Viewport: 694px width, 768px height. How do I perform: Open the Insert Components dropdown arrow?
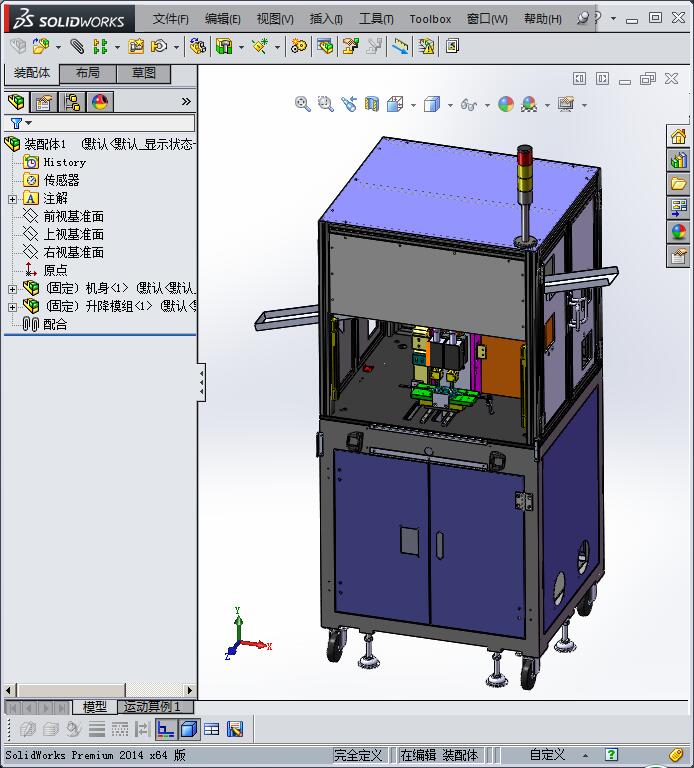[x=58, y=47]
